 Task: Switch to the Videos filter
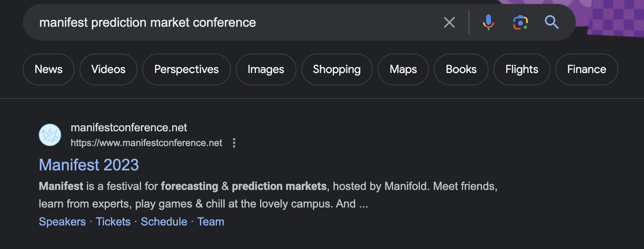(x=108, y=69)
